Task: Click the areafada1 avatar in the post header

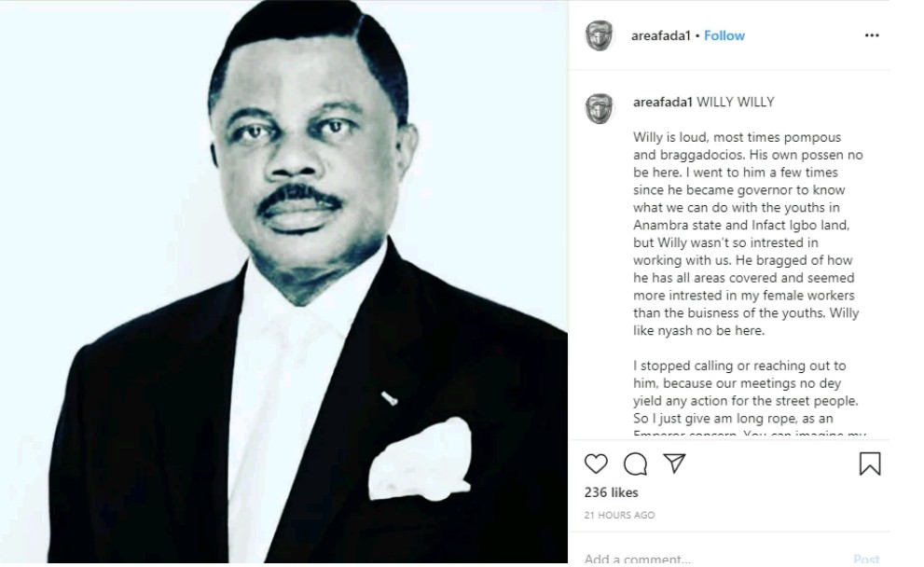Action: [600, 35]
